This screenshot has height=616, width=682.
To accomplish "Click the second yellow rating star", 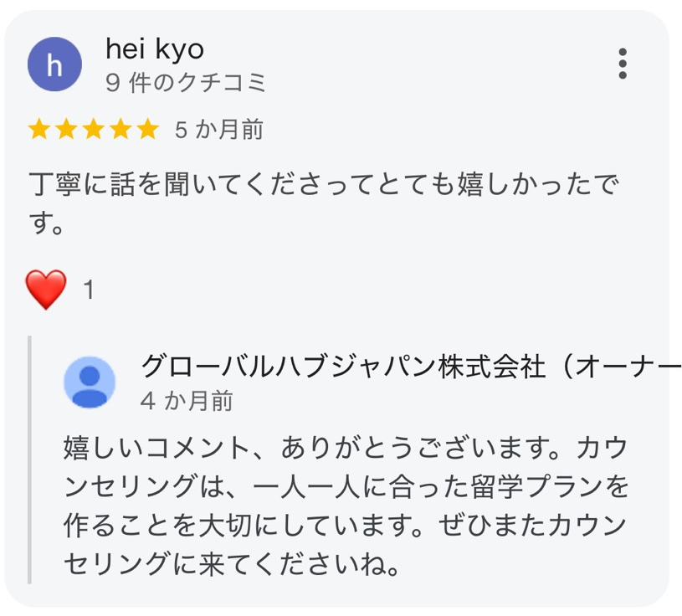I will pyautogui.click(x=66, y=130).
